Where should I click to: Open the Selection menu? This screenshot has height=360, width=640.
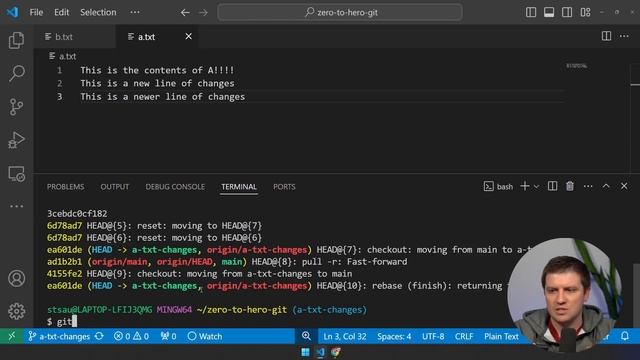[x=98, y=12]
